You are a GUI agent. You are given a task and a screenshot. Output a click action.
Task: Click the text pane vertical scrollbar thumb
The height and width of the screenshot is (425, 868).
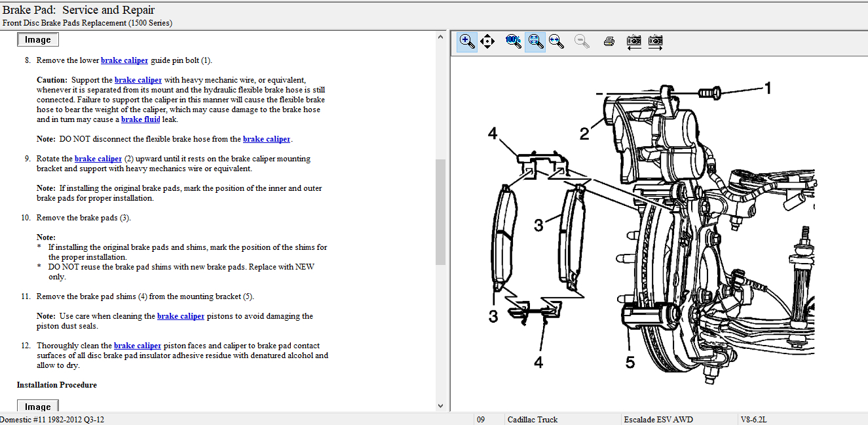click(440, 211)
